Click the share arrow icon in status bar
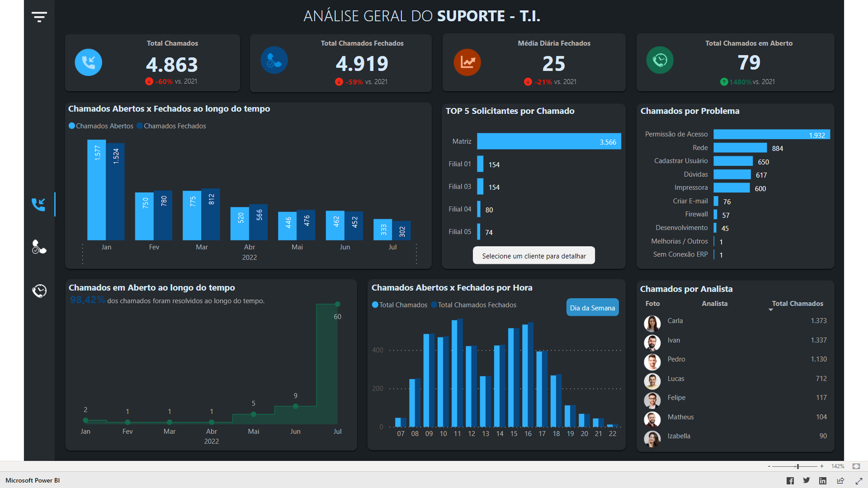 pyautogui.click(x=840, y=481)
